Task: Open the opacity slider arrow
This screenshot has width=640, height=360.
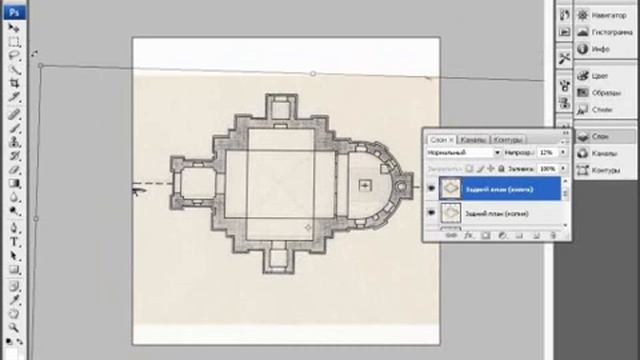Action: coord(563,153)
